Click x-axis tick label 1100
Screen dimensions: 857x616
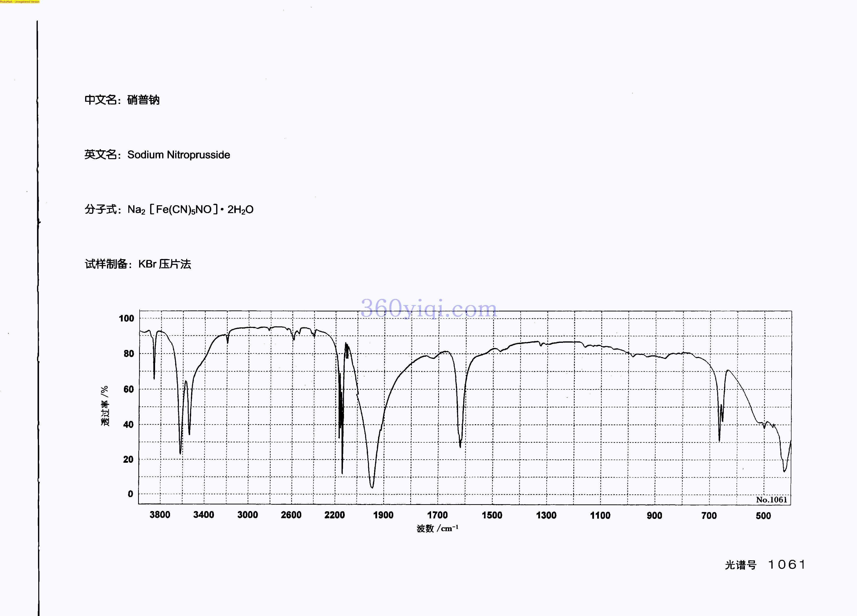600,515
